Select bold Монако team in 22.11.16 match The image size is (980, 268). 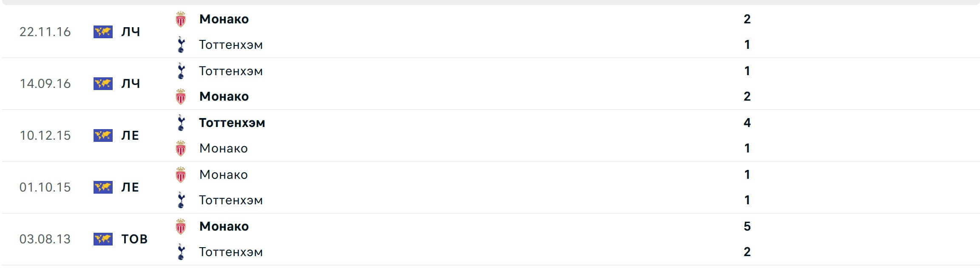[224, 19]
